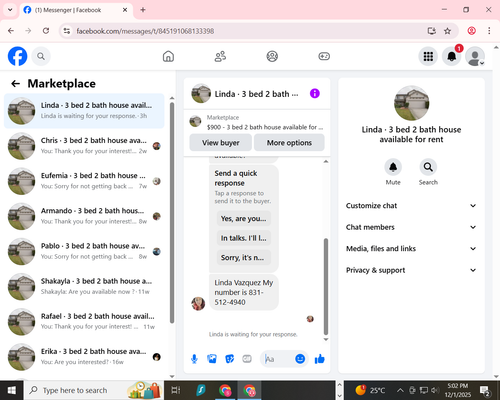The width and height of the screenshot is (500, 400).
Task: Click the chat messages scrollbar
Action: point(326,287)
